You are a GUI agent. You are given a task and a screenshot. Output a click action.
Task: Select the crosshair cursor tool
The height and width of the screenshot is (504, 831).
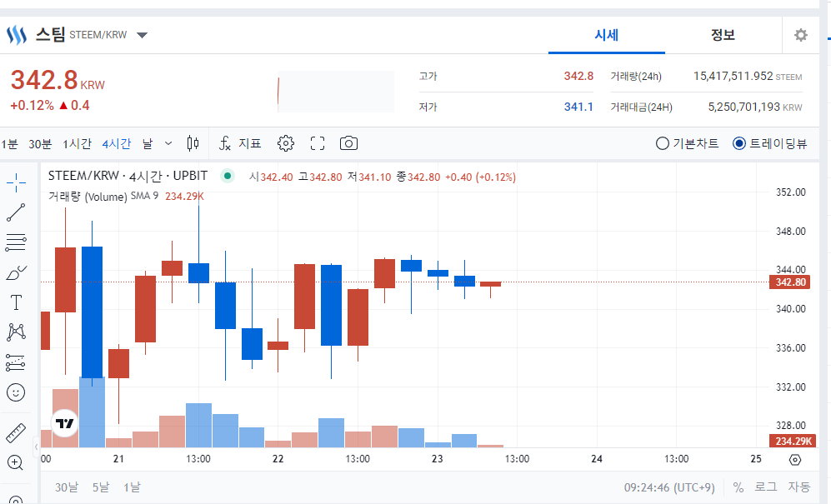tap(16, 182)
